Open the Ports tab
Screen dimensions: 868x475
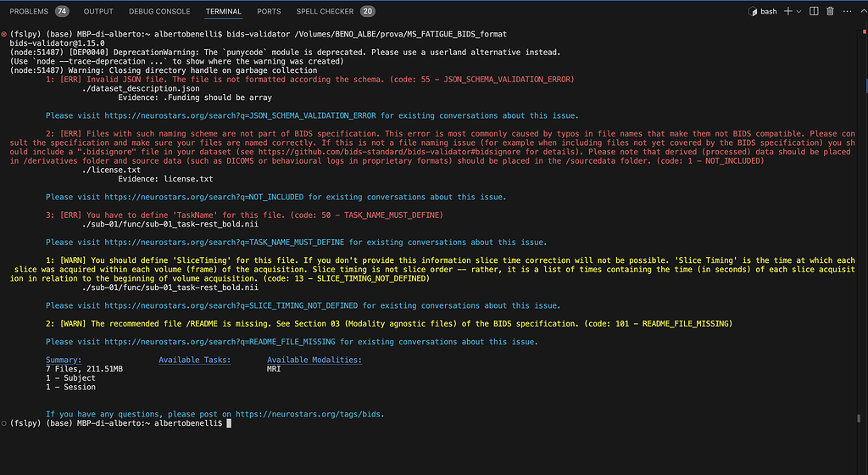[269, 12]
